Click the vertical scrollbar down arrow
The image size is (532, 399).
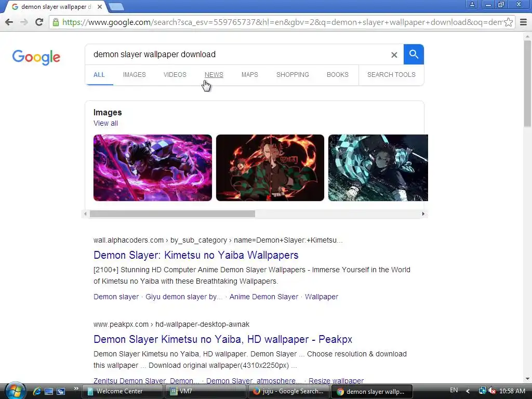click(x=528, y=379)
